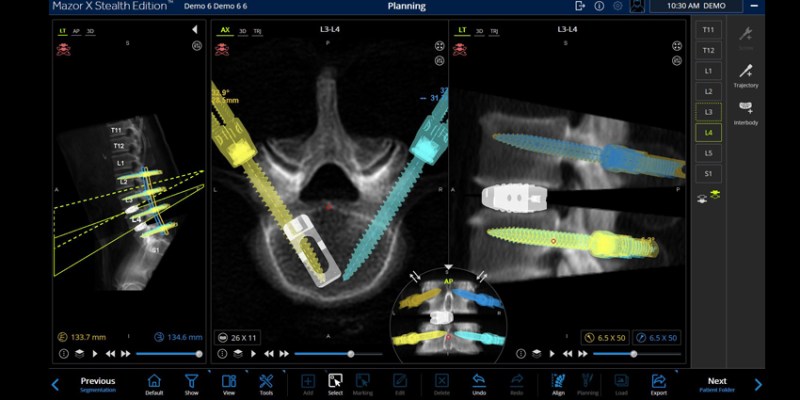Switch left panel to AP view tab
This screenshot has width=800, height=400.
tap(76, 30)
